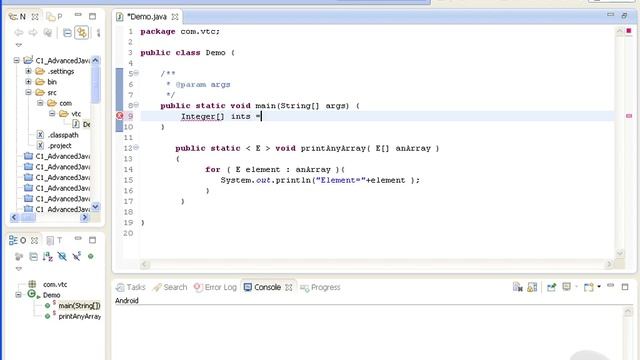640x360 pixels.
Task: Toggle alphabetical Sort in Outline
Action: click(x=48, y=256)
